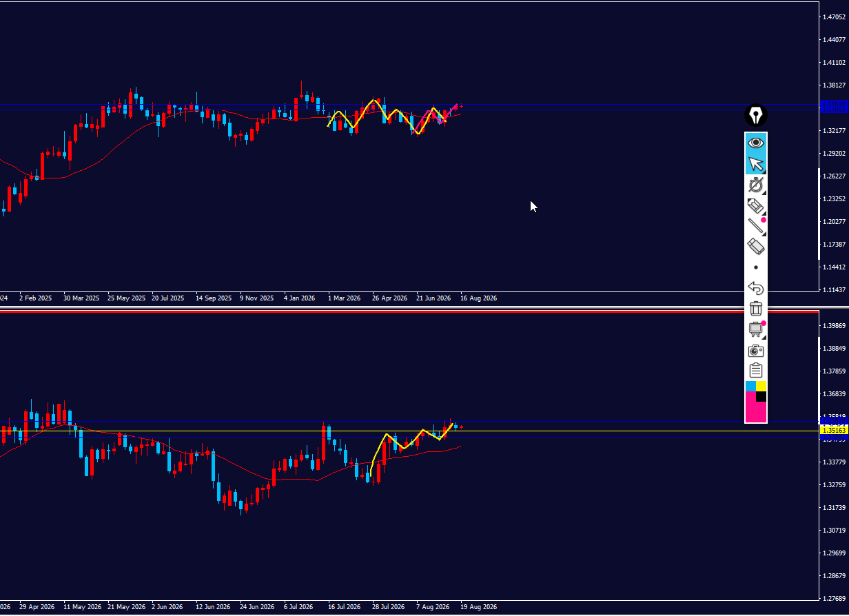Take a screenshot with the camera icon
This screenshot has height=616, width=849.
pos(756,350)
